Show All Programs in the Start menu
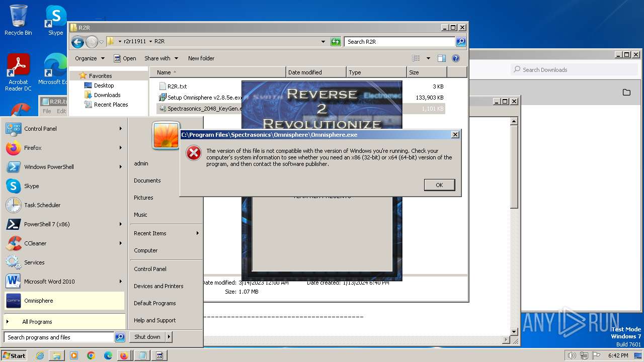644x362 pixels. coord(64,322)
